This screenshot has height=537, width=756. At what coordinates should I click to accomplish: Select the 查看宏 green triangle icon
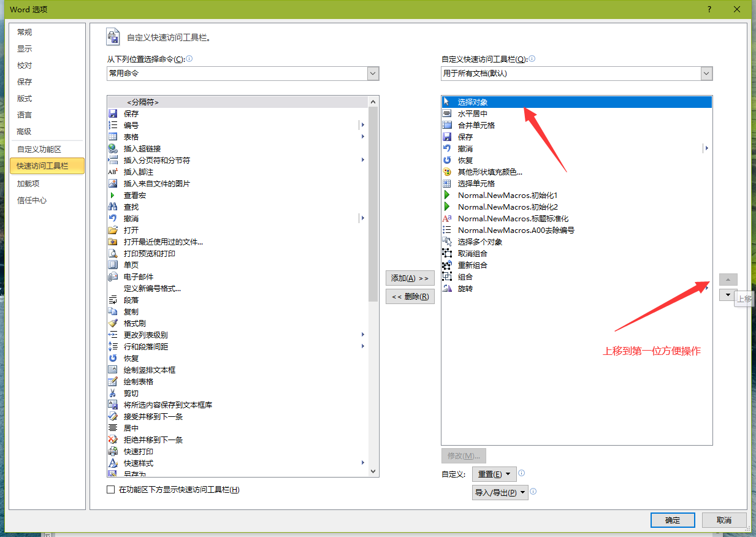[113, 195]
